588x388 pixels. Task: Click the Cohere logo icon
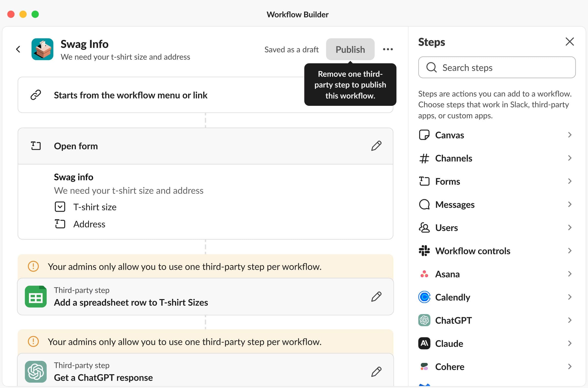pos(424,367)
